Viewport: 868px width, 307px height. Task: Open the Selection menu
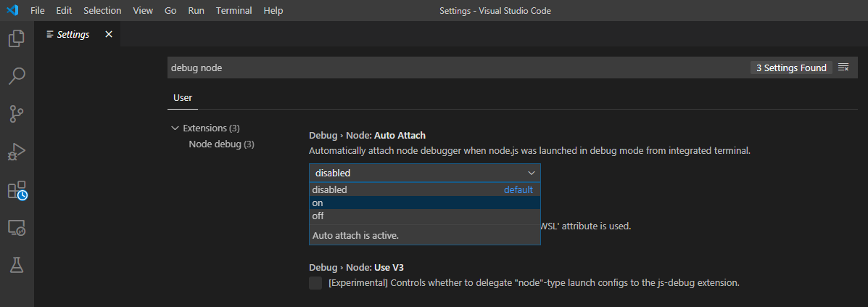pyautogui.click(x=103, y=11)
